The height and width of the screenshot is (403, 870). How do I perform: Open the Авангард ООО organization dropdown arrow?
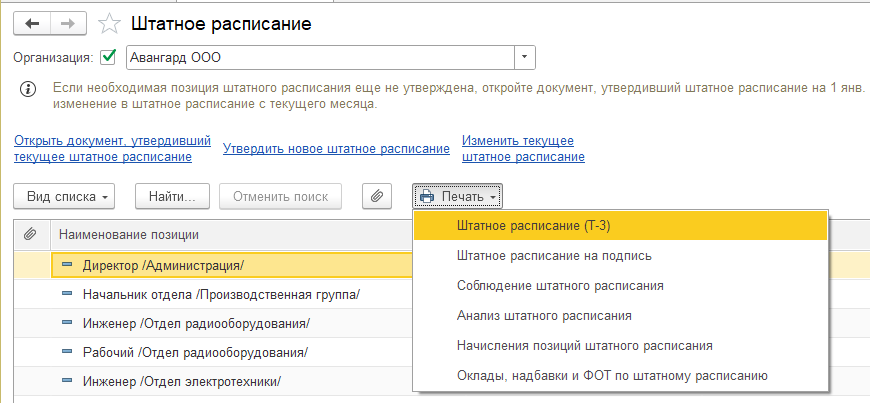pos(525,57)
